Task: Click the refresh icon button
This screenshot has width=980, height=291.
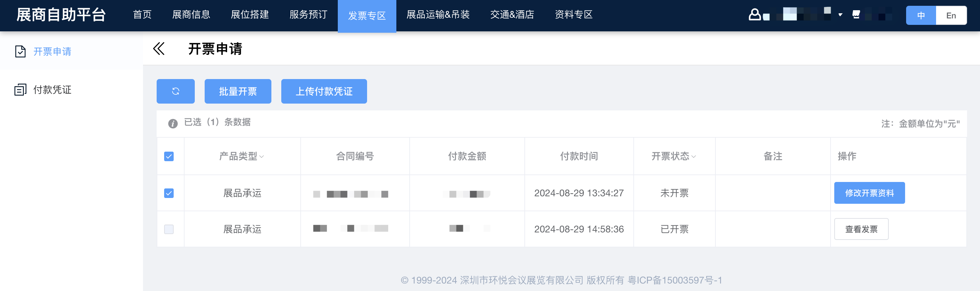Action: [x=175, y=91]
